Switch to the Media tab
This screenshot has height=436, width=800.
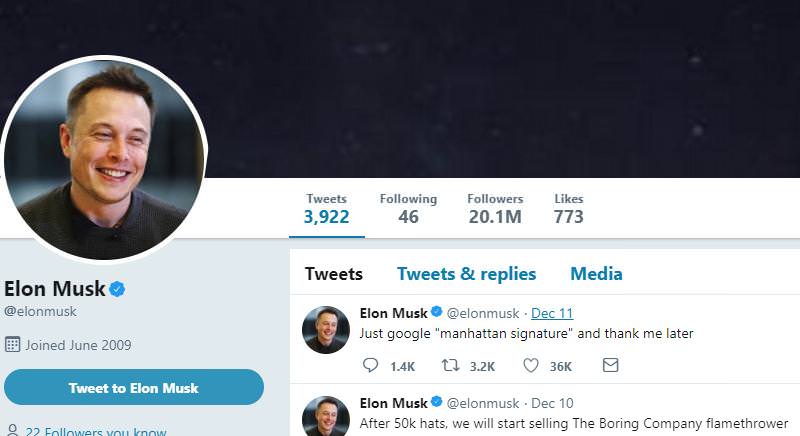coord(596,274)
